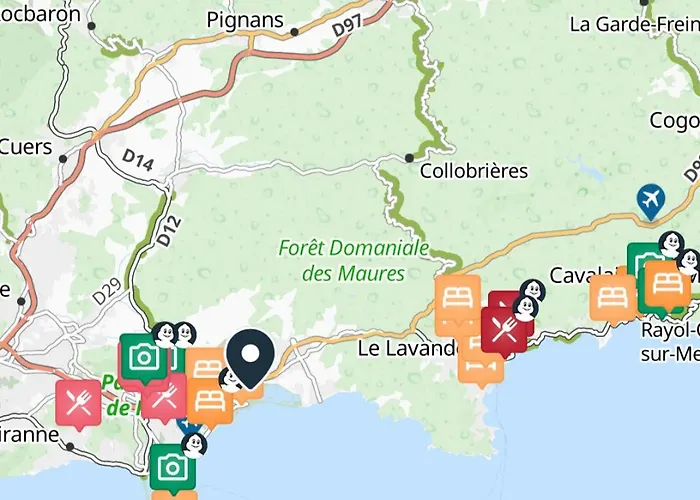The height and width of the screenshot is (500, 700).
Task: Click the pink restaurant marker beside the camera marker
Action: pos(164,396)
